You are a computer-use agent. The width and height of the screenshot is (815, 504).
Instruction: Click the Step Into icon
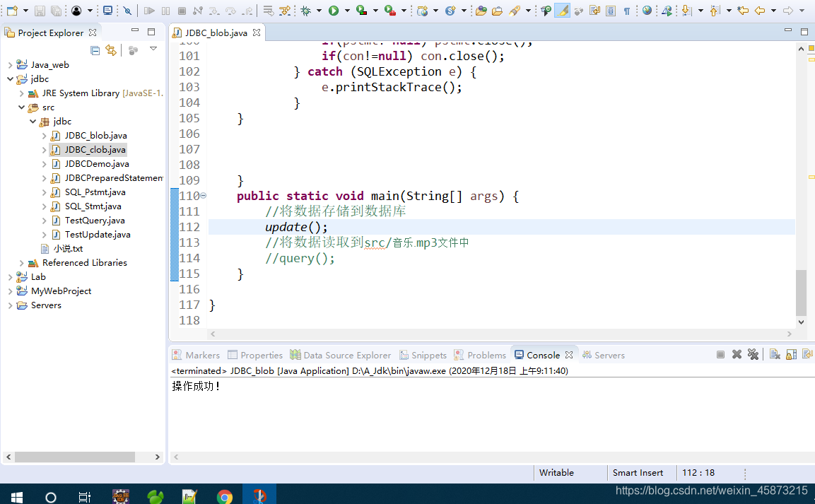pyautogui.click(x=214, y=11)
